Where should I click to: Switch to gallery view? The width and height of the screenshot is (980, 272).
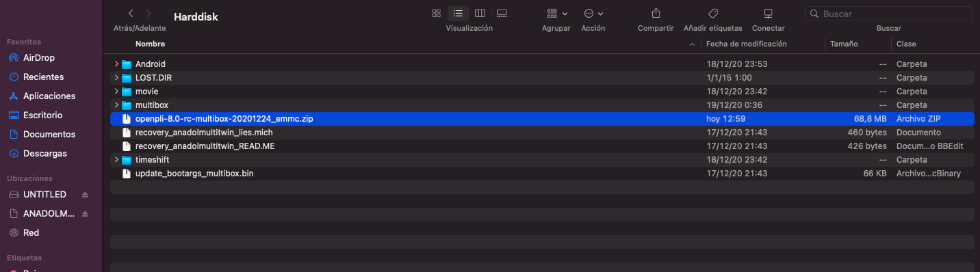coord(502,14)
